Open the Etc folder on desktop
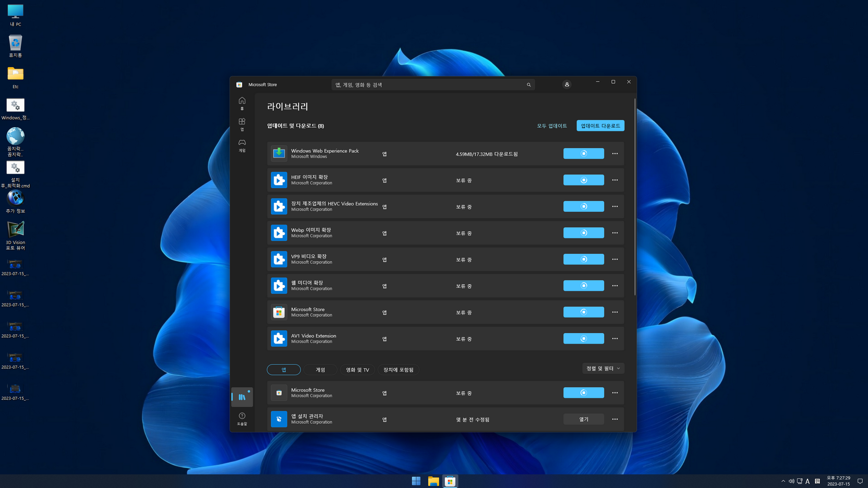The image size is (868, 488). (x=15, y=77)
